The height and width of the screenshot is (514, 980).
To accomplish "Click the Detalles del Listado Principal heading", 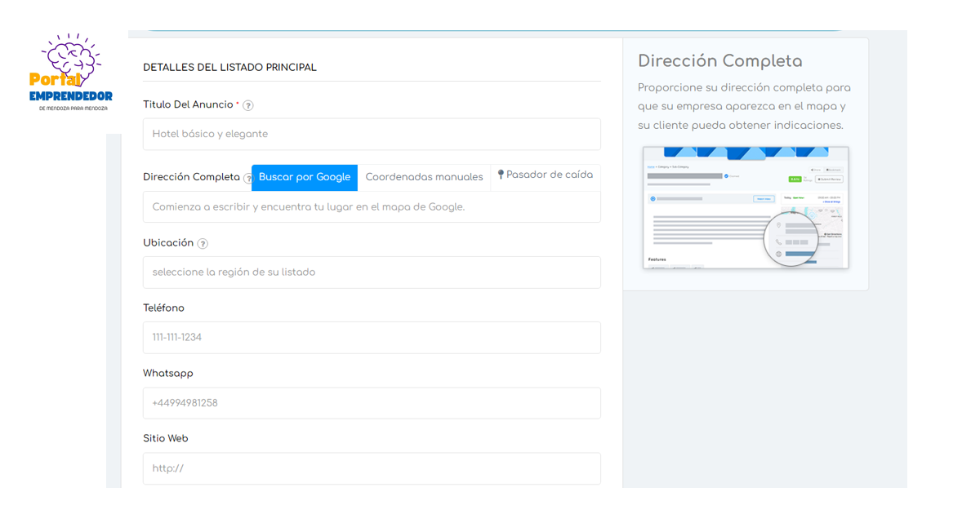I will tap(229, 68).
